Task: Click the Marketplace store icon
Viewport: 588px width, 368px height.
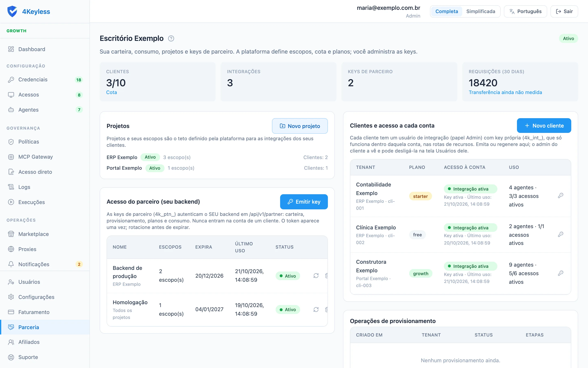Action: coord(11,234)
